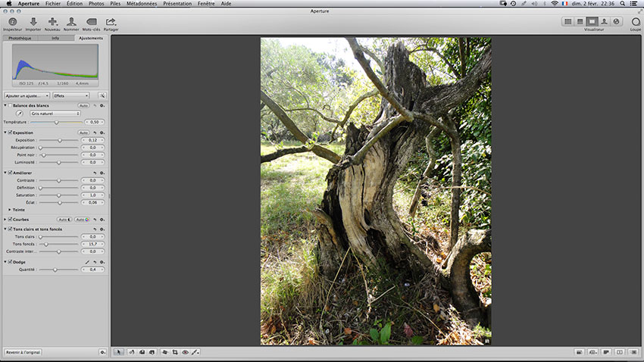The image size is (644, 362).
Task: Activate the Loupe tool
Action: (636, 23)
